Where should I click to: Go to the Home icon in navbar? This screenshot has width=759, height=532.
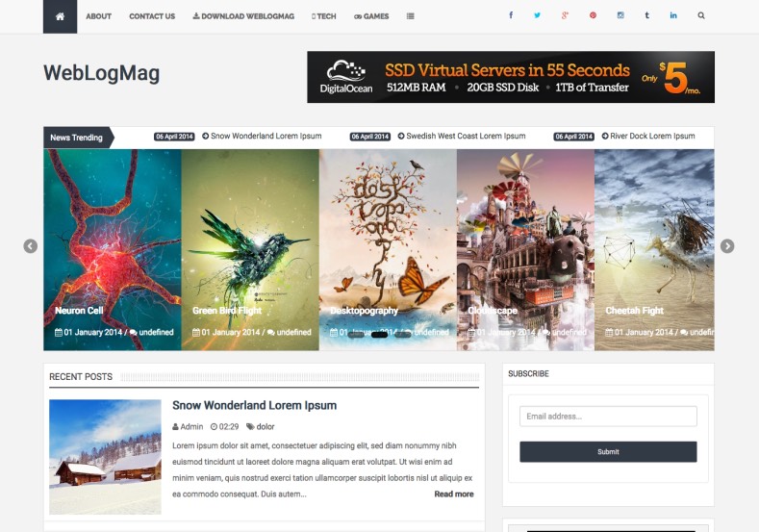coord(60,16)
